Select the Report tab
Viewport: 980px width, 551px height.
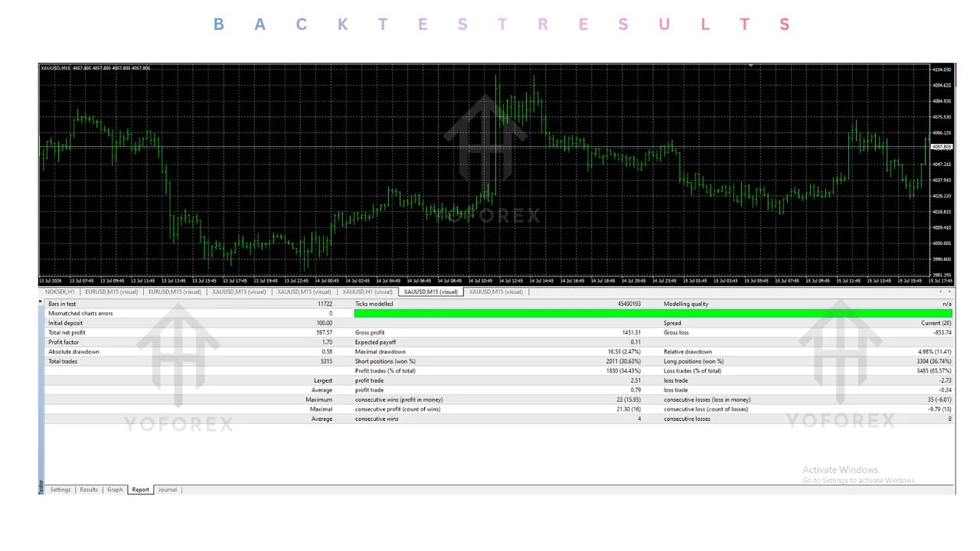(141, 490)
